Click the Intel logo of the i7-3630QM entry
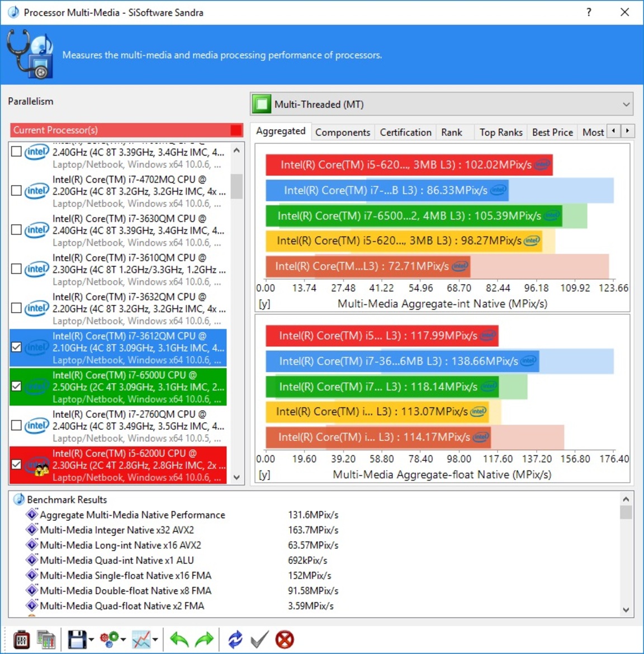644x654 pixels. (37, 230)
